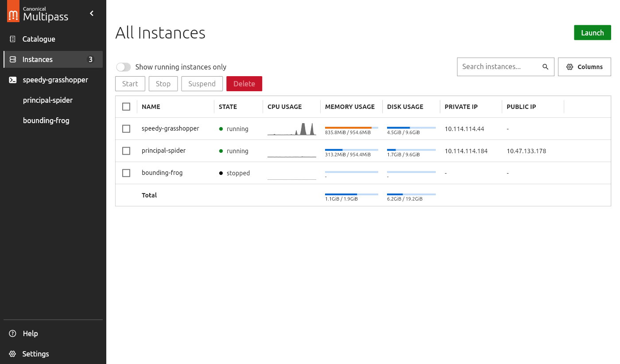This screenshot has width=620, height=364.
Task: Click the Help question mark icon
Action: coord(13,333)
